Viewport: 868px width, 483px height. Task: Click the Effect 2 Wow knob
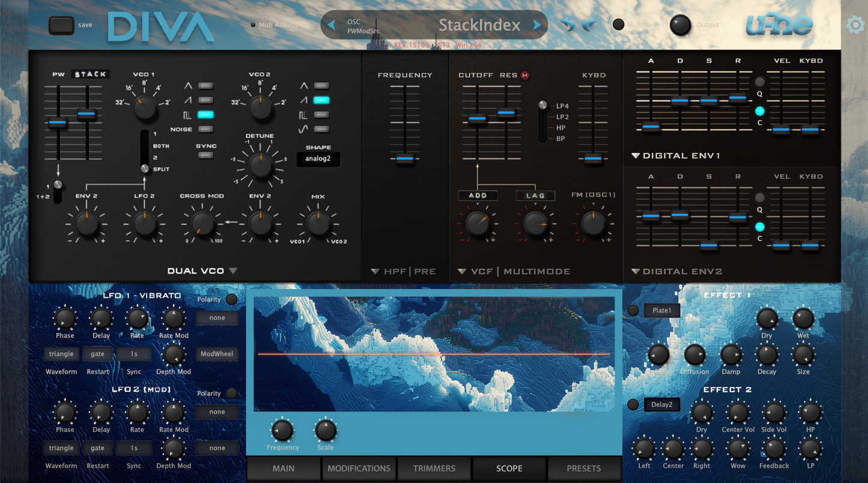pos(738,449)
